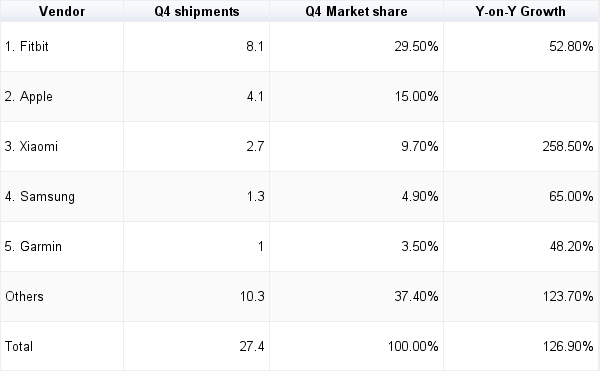Select Apple's 15.00% market share cell
The image size is (600, 371).
point(356,96)
